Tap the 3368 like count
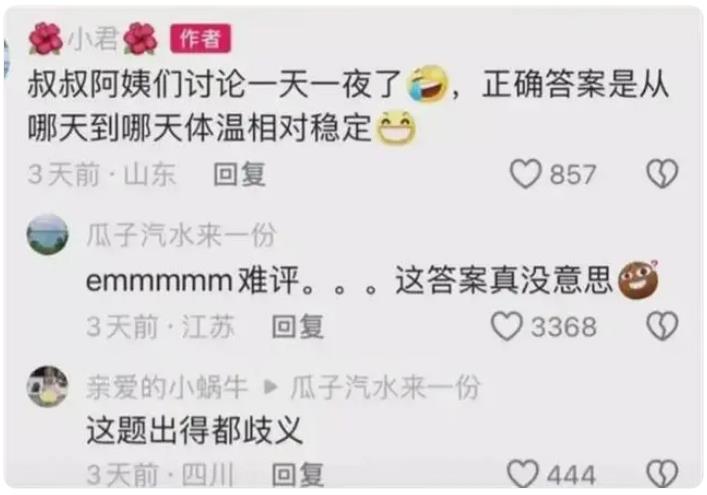Screen dimensions: 707x495 coord(564,327)
